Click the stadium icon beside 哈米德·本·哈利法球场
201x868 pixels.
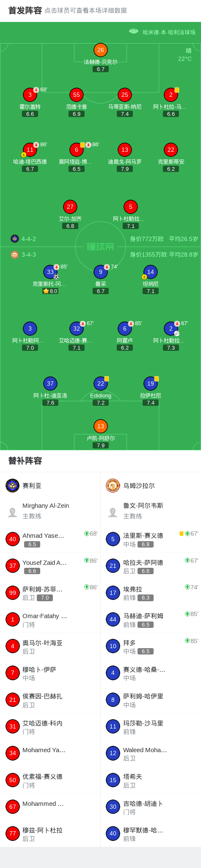[134, 31]
